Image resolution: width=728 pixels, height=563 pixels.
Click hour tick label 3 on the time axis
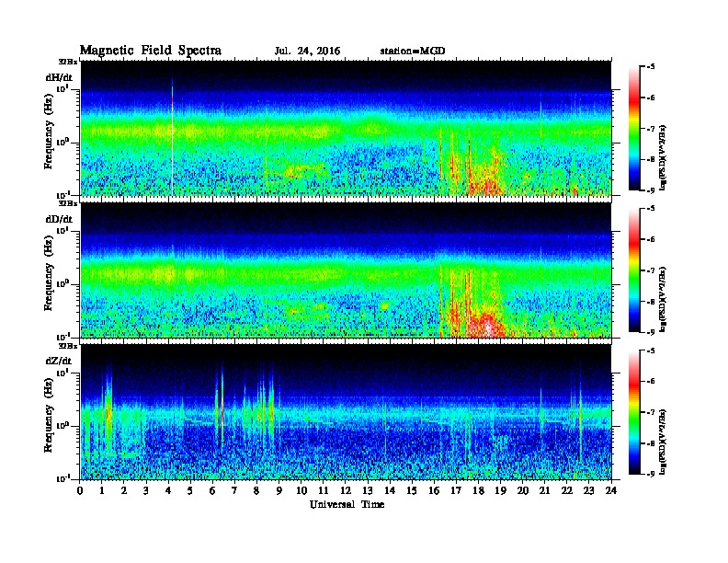point(146,490)
